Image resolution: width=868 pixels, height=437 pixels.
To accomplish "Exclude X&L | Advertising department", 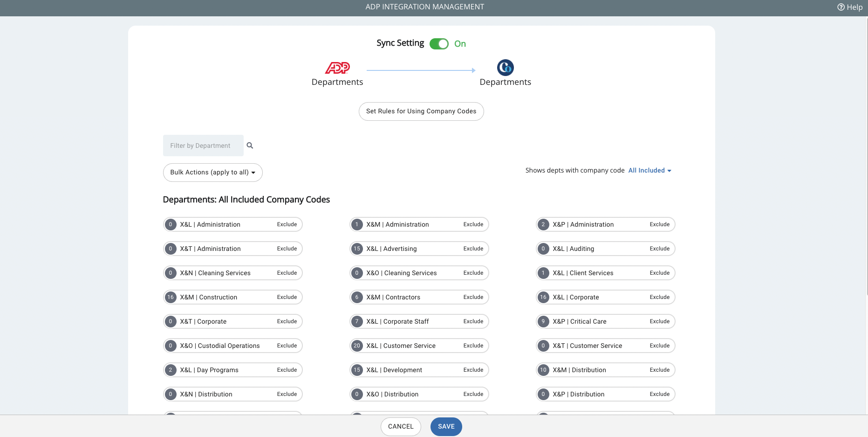I will coord(473,249).
